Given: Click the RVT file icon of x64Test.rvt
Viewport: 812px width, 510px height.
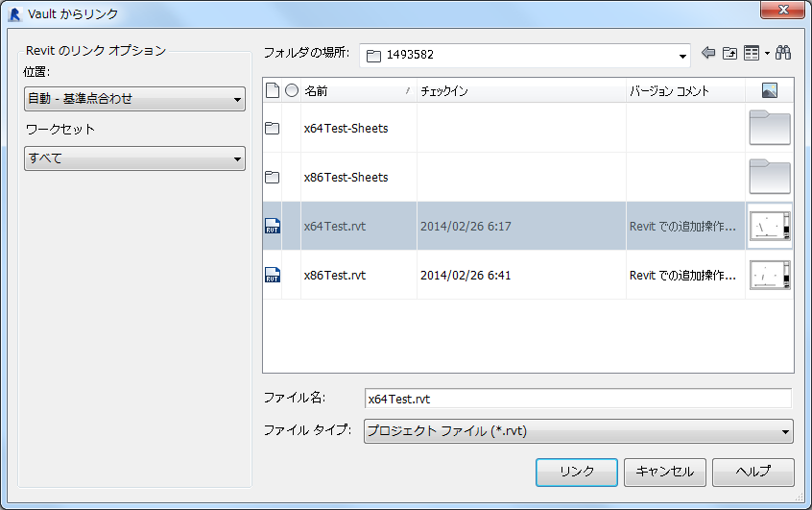Looking at the screenshot, I should click(x=273, y=226).
